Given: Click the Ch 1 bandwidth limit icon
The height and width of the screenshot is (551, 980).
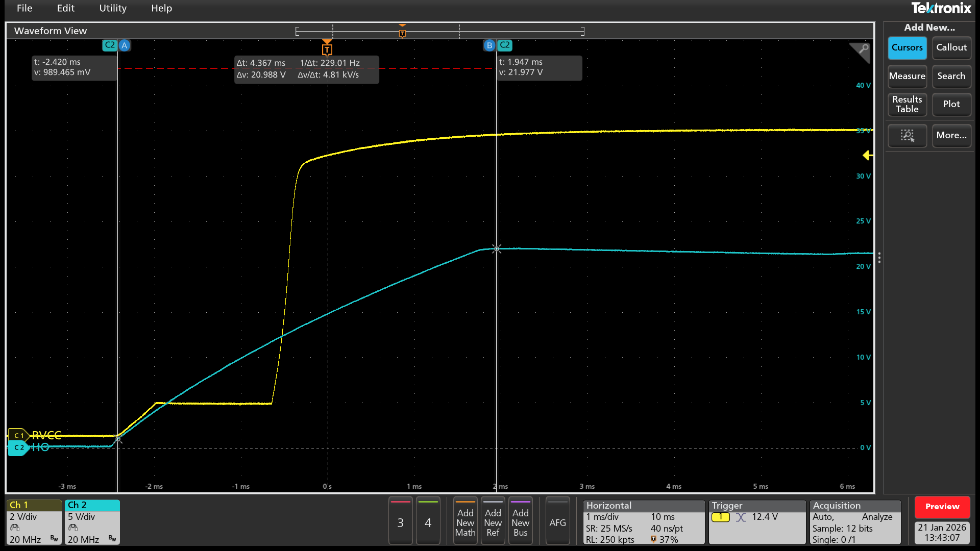Looking at the screenshot, I should point(54,539).
